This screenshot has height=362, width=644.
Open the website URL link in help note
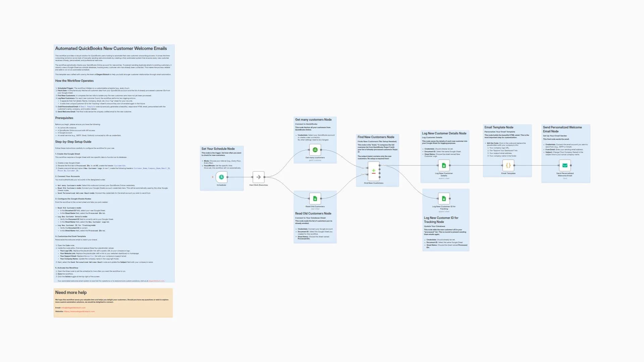(x=79, y=311)
